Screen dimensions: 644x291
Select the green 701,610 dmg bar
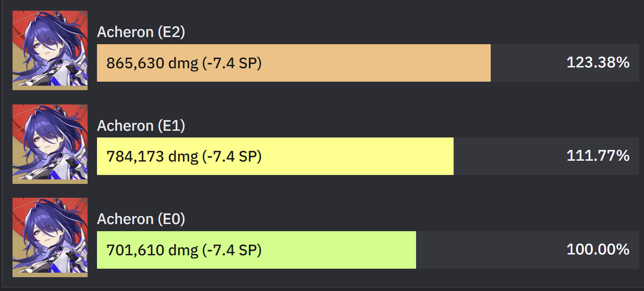click(x=257, y=250)
